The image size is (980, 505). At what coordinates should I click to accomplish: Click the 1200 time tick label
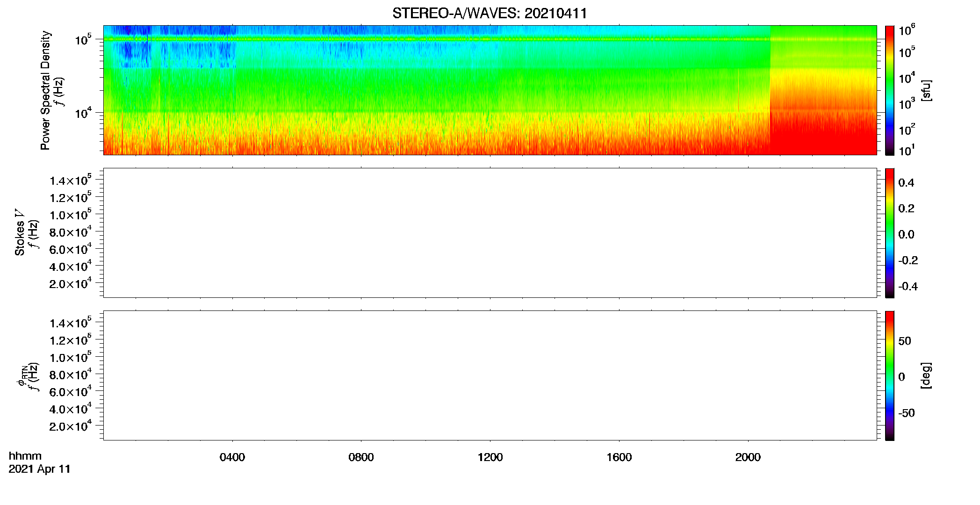point(490,457)
